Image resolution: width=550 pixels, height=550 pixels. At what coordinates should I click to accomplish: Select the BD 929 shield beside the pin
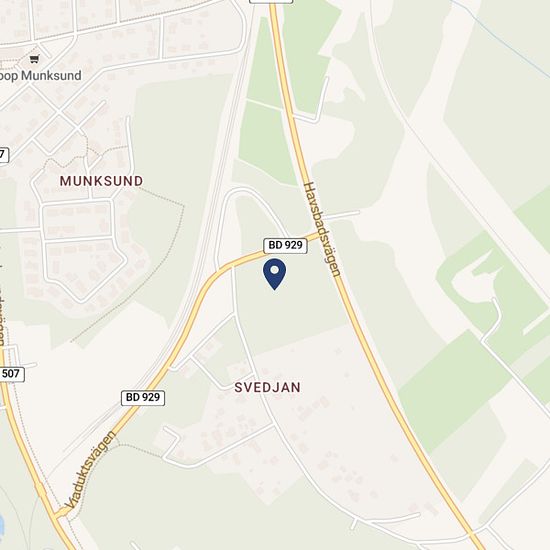(286, 245)
